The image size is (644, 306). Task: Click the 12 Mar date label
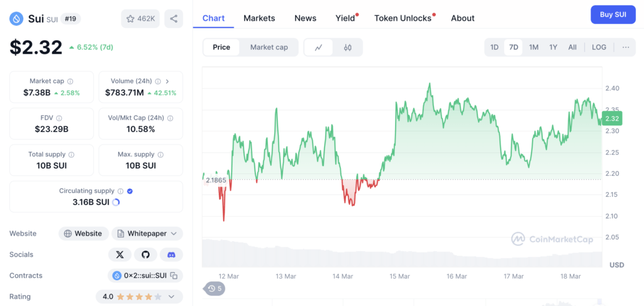coord(229,276)
